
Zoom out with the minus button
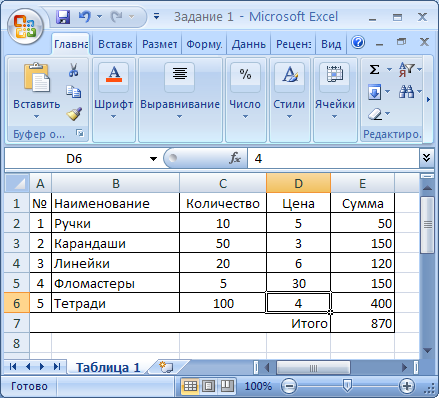pyautogui.click(x=289, y=386)
